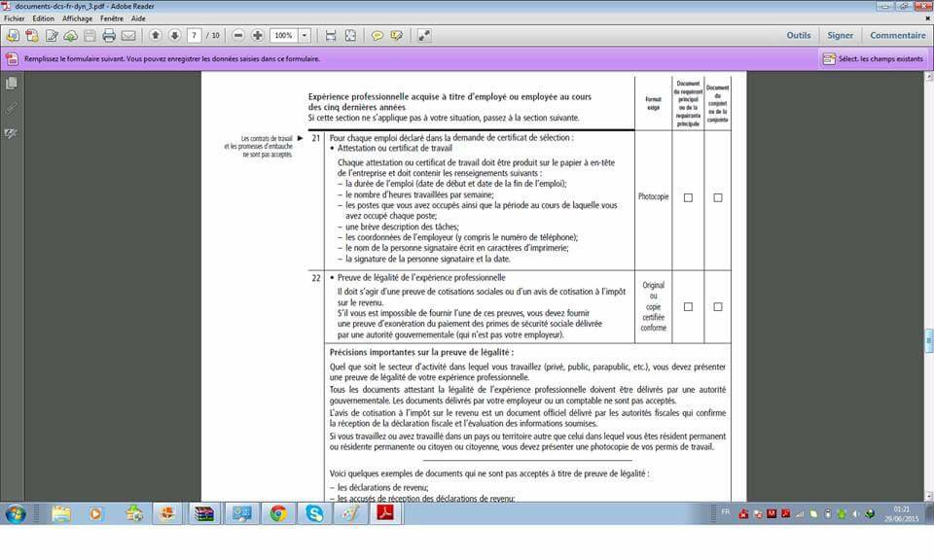934x560 pixels.
Task: Check item 21 box for principal applicant
Action: [688, 197]
